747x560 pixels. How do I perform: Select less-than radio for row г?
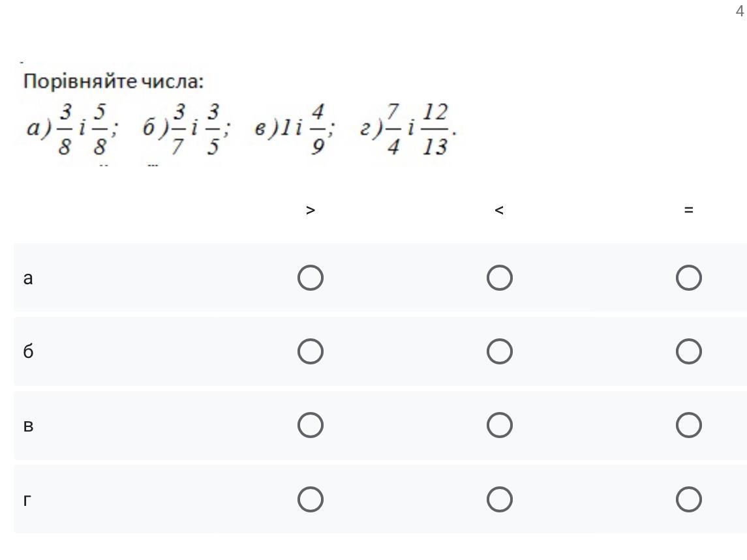499,499
